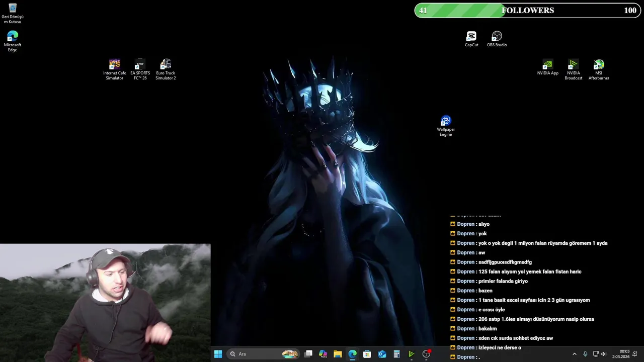The width and height of the screenshot is (644, 362).
Task: Expand the hidden system tray icons chevron
Action: pos(574,354)
